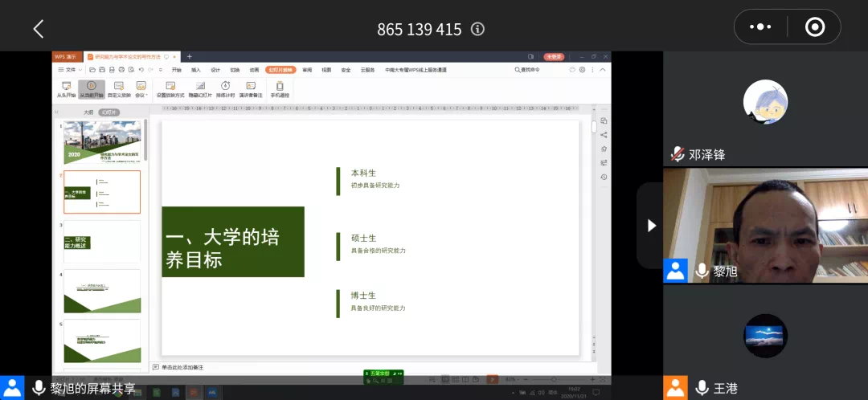Image resolution: width=868 pixels, height=400 pixels.
Task: Toggle 王港's microphone icon
Action: pyautogui.click(x=702, y=388)
